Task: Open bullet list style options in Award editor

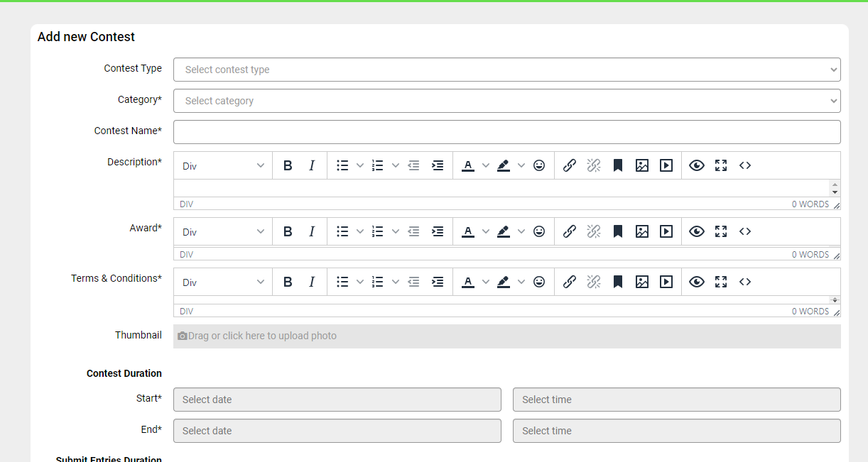Action: [x=360, y=231]
